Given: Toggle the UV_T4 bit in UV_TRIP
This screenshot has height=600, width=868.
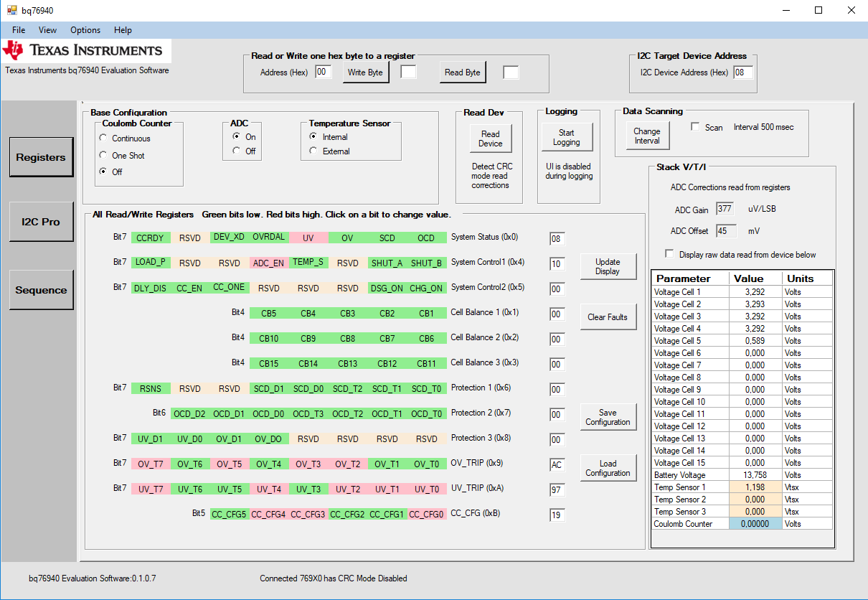Looking at the screenshot, I should click(269, 489).
